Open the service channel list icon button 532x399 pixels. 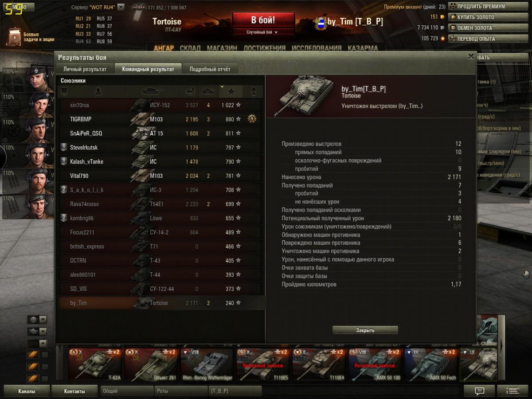click(512, 391)
